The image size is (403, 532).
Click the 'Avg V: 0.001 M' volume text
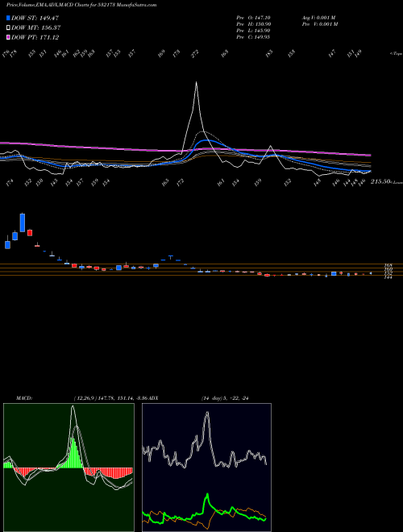pyautogui.click(x=319, y=17)
